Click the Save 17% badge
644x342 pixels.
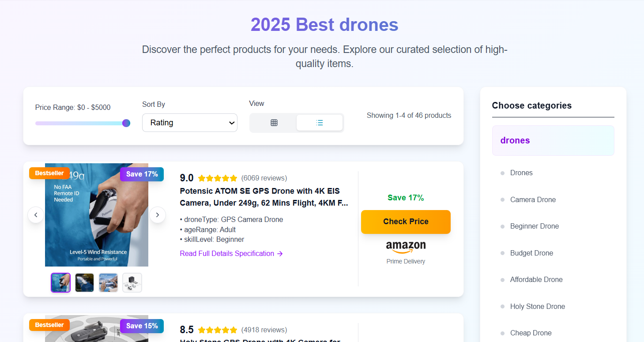(141, 174)
